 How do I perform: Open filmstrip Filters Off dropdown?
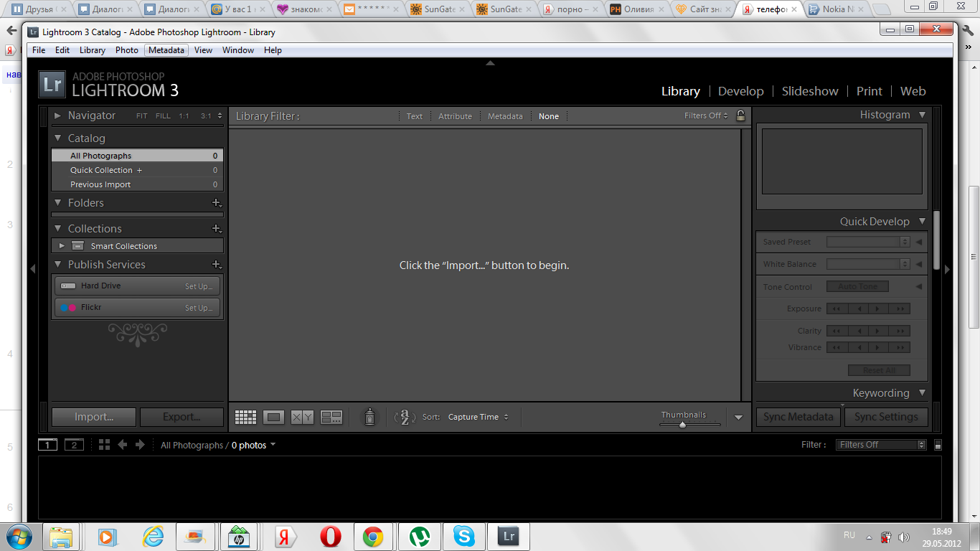[881, 445]
